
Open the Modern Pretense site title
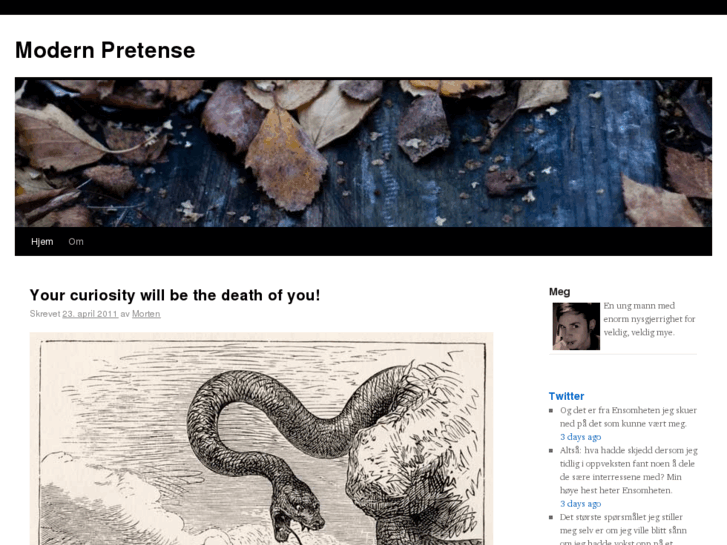105,50
